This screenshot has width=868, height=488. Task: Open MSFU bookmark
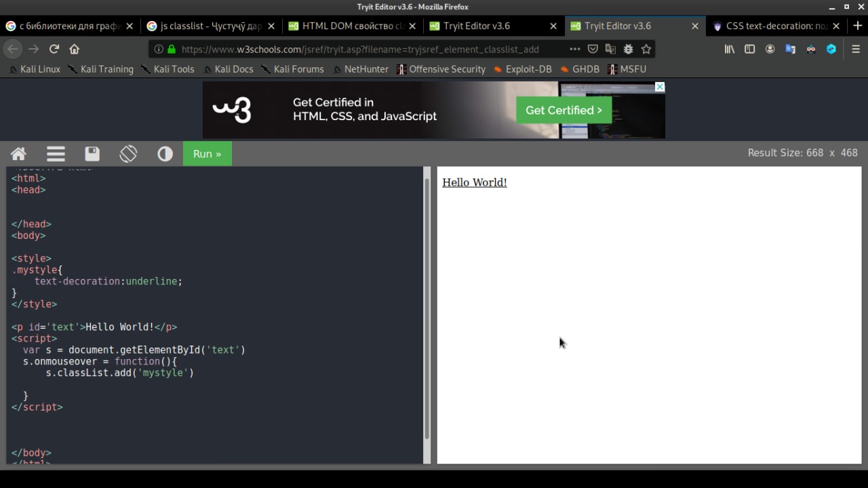click(627, 69)
